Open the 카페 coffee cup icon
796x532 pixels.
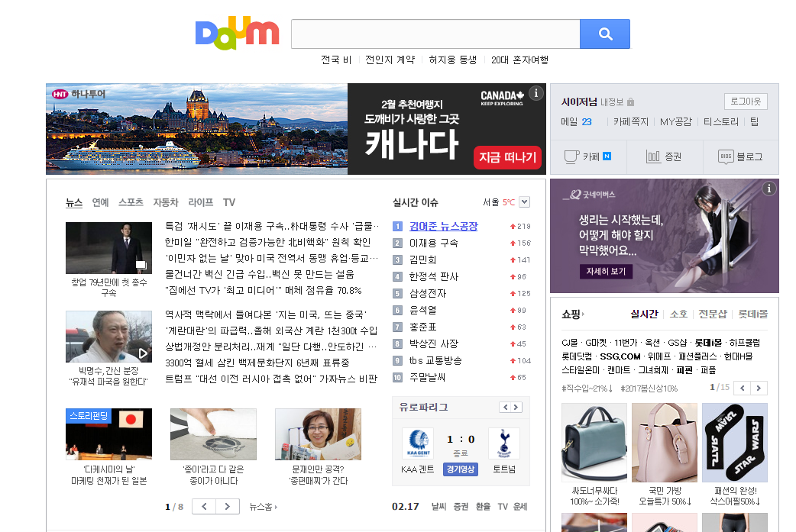[571, 156]
